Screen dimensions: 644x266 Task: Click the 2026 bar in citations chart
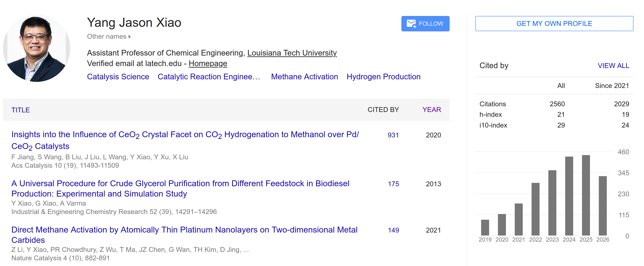tap(603, 206)
